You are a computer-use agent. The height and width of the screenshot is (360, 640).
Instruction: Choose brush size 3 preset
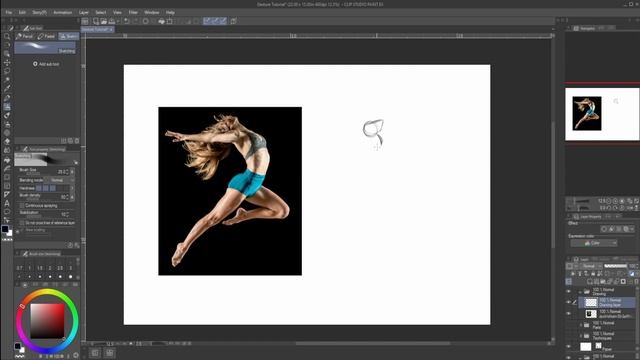(x=71, y=271)
